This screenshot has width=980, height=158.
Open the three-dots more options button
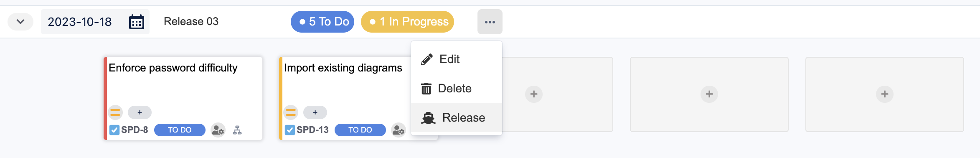(x=490, y=22)
